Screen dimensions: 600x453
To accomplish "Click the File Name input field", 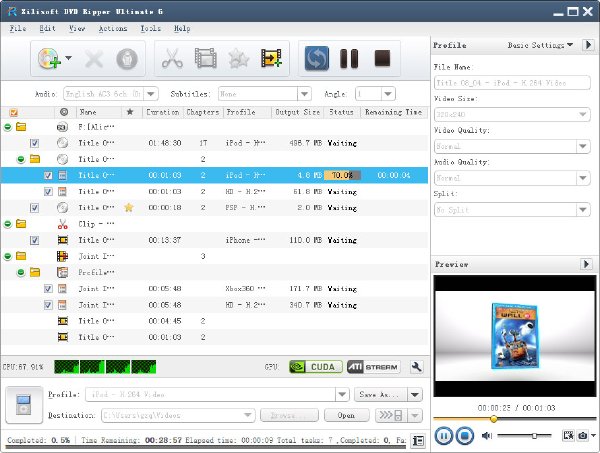I will pyautogui.click(x=512, y=83).
